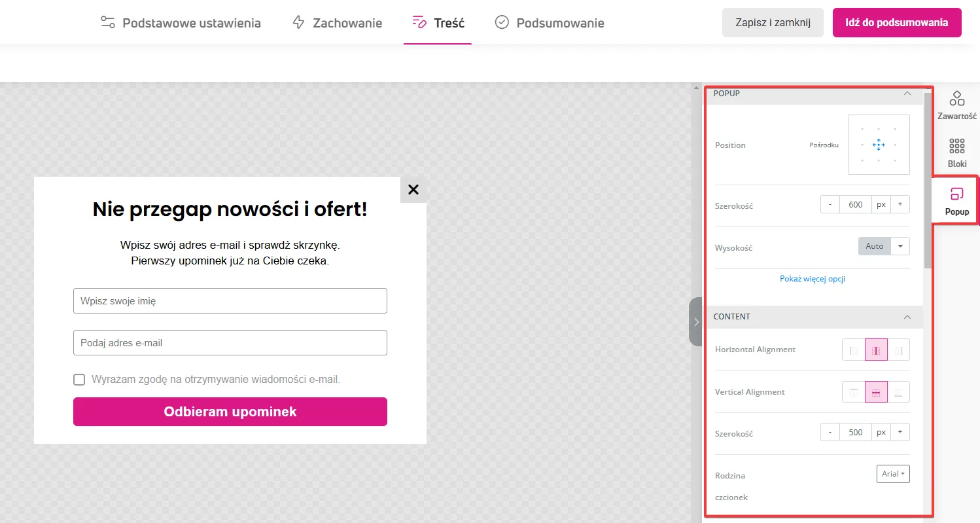980x523 pixels.
Task: Switch to the Zachowanie tab
Action: [337, 23]
